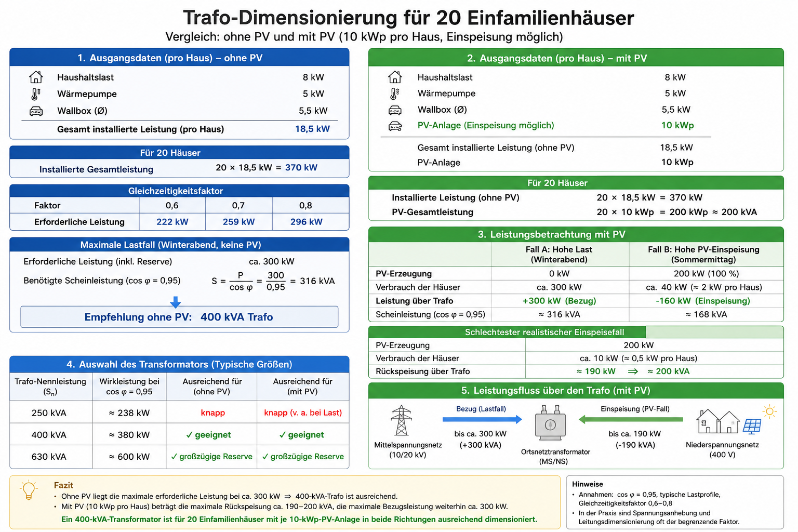Click the lightbulb icon in Fazit box
798x532 pixels.
[29, 491]
